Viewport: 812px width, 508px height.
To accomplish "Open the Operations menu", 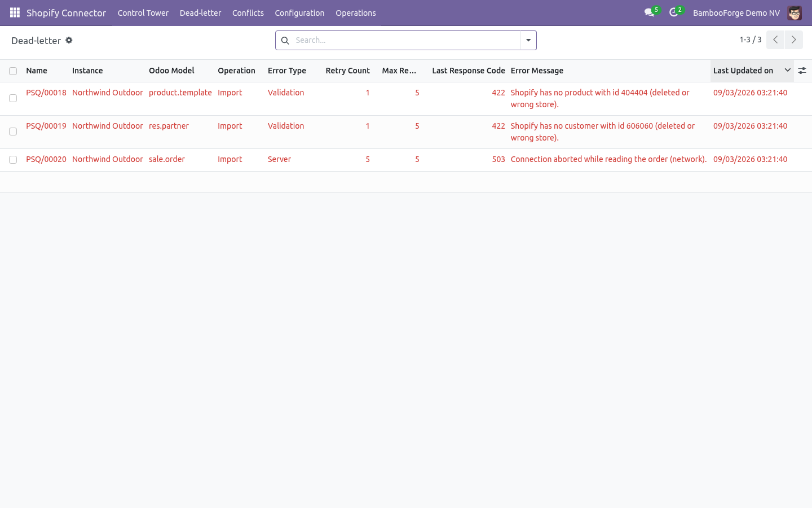I will click(356, 13).
